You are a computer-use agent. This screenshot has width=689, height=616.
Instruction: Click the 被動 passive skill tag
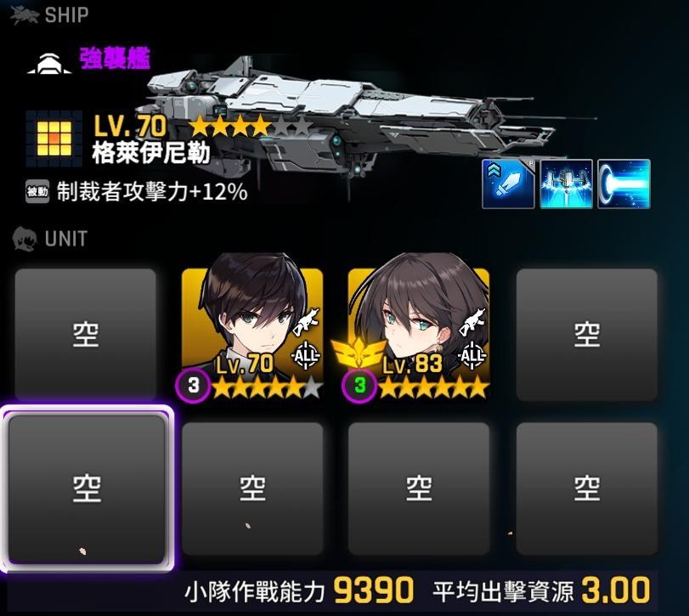tap(37, 192)
